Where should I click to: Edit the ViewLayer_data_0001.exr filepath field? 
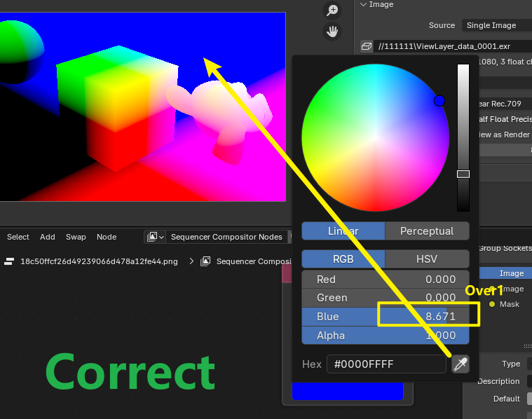click(453, 46)
